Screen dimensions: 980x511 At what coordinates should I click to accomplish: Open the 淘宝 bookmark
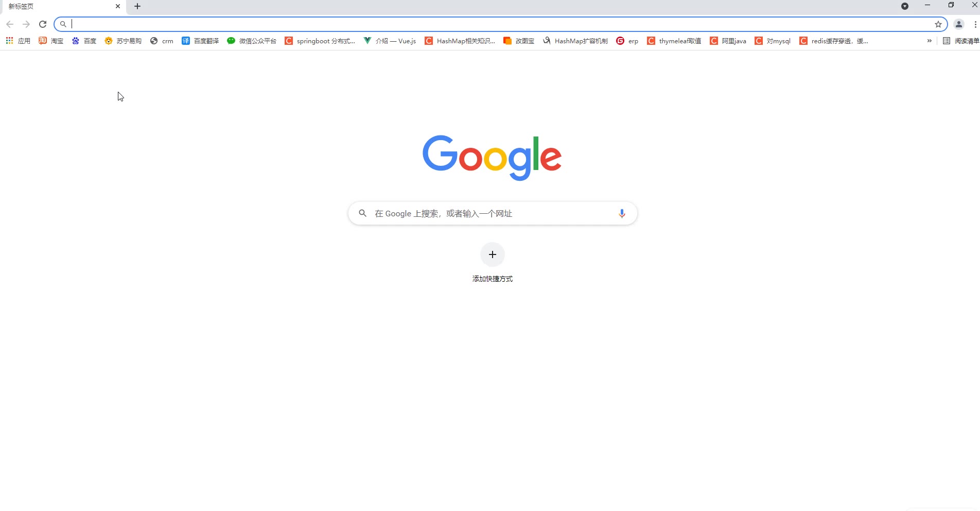point(51,41)
